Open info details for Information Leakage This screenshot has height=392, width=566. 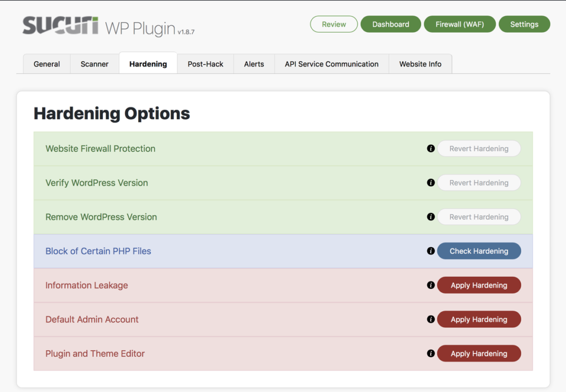click(x=431, y=285)
